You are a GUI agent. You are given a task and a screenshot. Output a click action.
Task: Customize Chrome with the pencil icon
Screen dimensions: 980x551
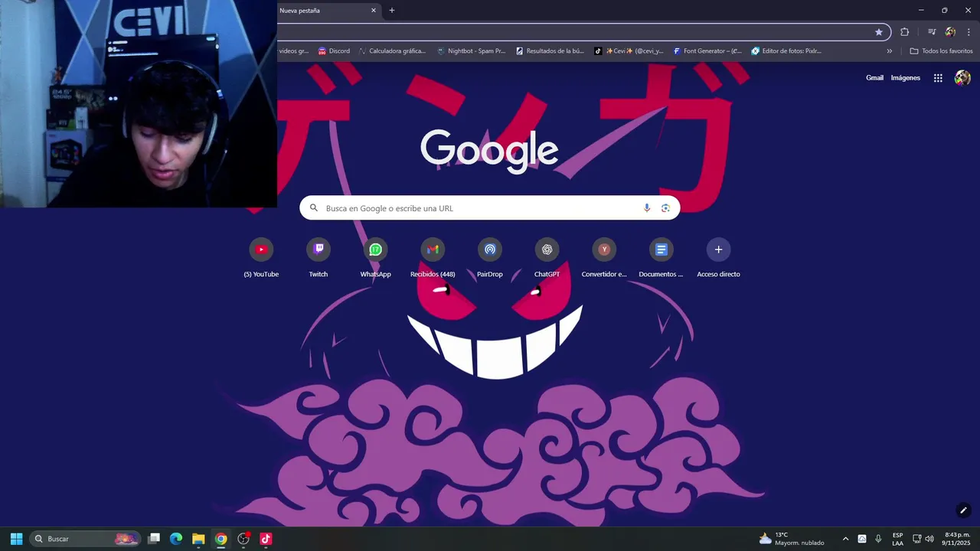(963, 510)
